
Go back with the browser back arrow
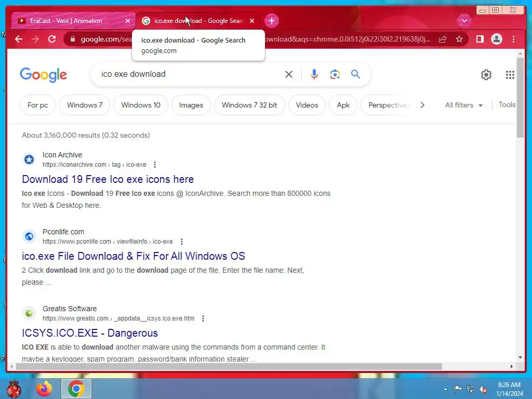coord(19,39)
